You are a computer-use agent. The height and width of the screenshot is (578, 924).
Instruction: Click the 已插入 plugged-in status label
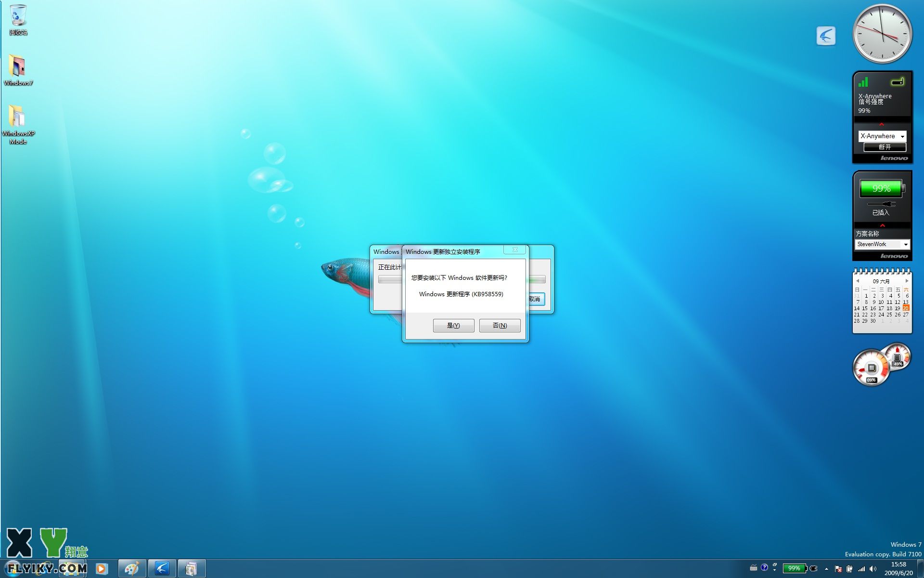pyautogui.click(x=881, y=212)
